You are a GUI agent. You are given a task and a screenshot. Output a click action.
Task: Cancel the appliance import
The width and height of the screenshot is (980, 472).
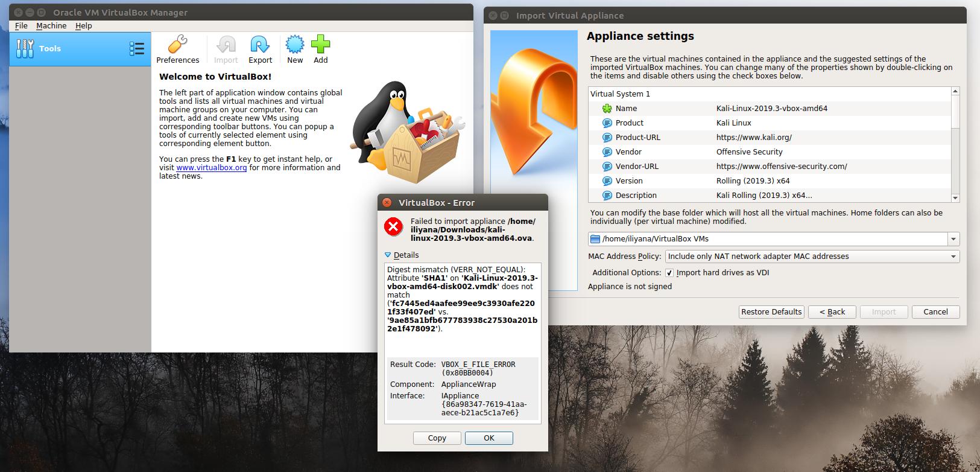point(935,312)
